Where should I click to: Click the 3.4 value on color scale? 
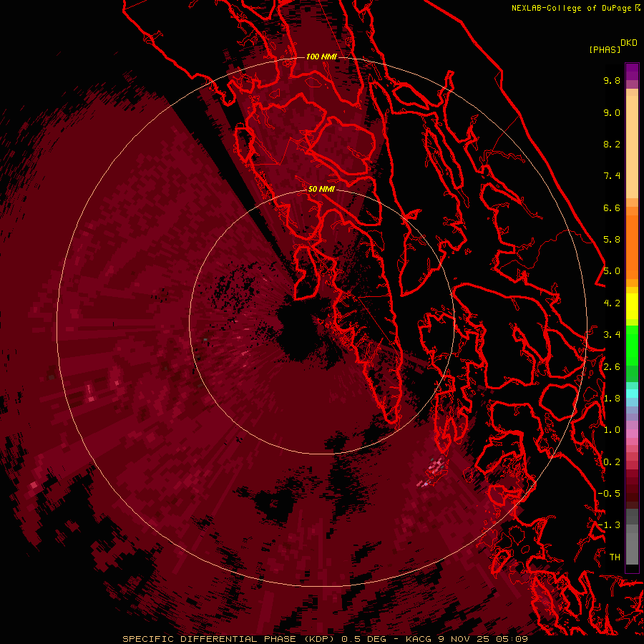coord(612,335)
